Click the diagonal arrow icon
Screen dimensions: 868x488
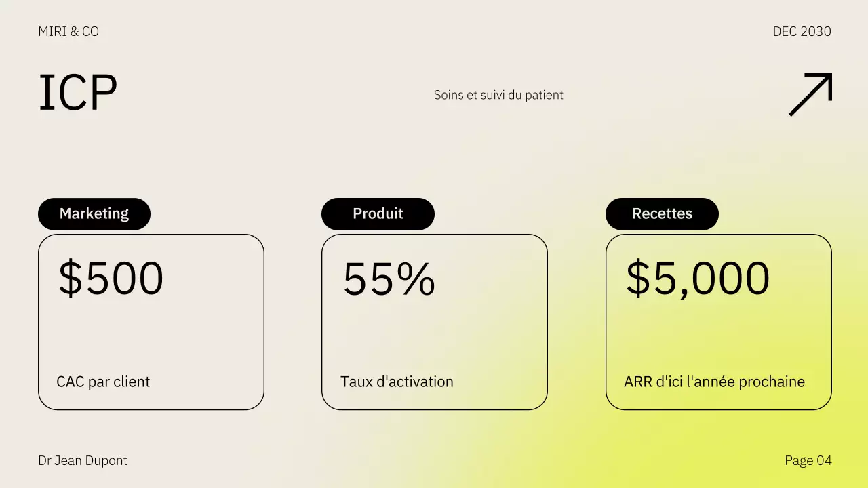click(x=810, y=94)
